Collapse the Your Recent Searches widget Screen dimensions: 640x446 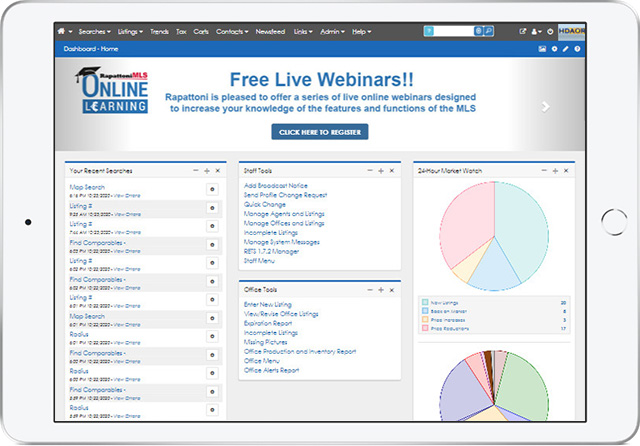point(195,170)
